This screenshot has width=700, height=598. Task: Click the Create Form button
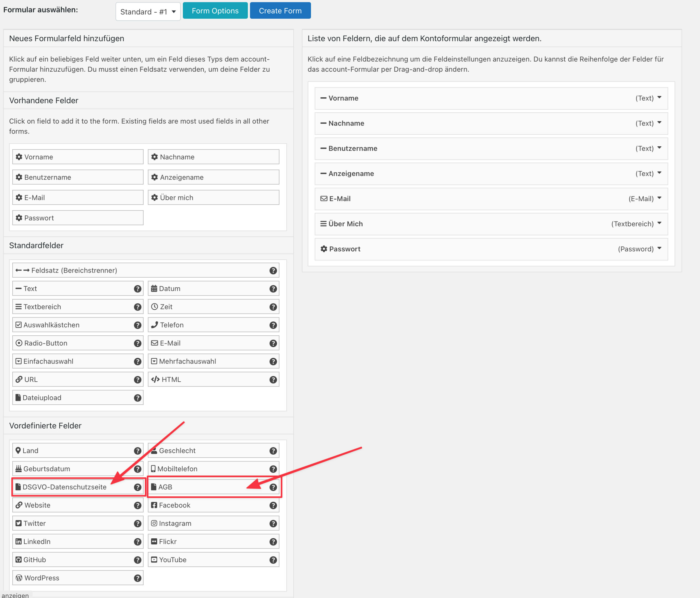pyautogui.click(x=280, y=11)
